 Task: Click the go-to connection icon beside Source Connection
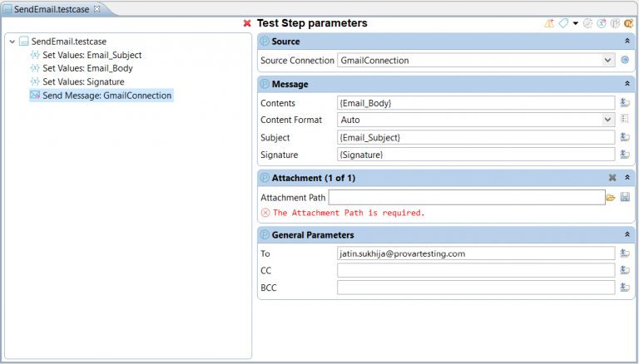625,60
